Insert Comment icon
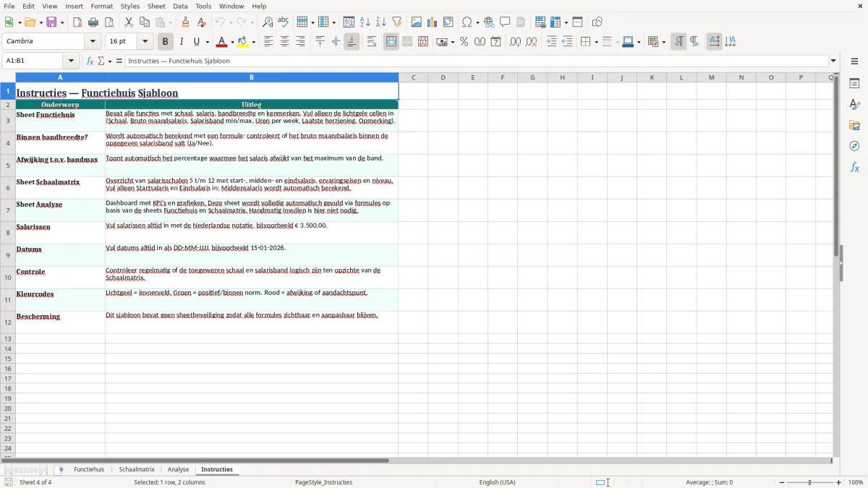The image size is (868, 488). 505,22
